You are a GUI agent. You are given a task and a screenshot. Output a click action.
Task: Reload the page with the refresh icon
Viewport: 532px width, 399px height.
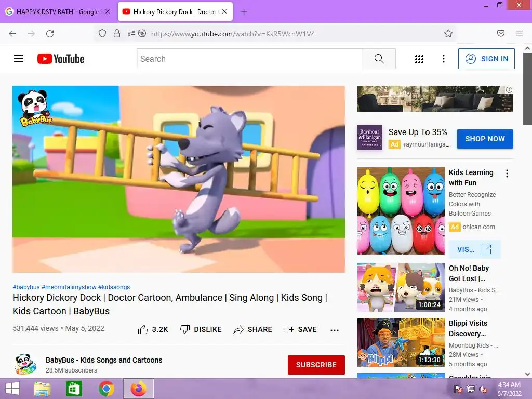point(50,34)
